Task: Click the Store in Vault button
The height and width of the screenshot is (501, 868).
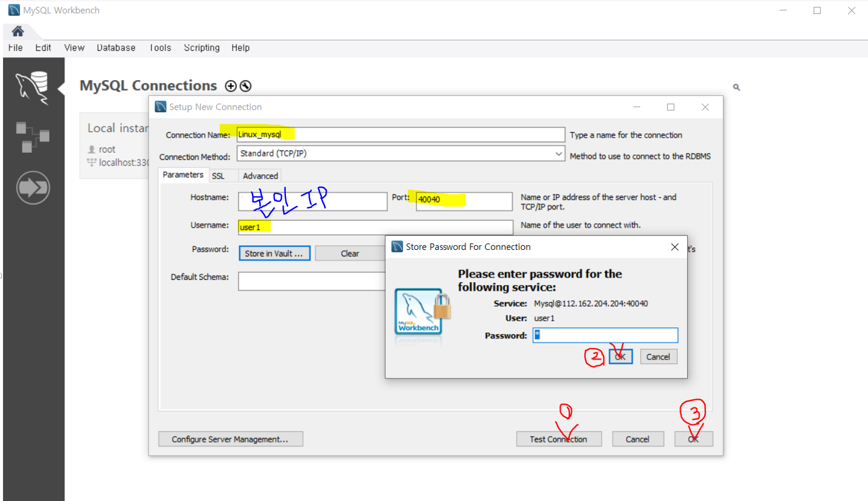Action: (274, 254)
